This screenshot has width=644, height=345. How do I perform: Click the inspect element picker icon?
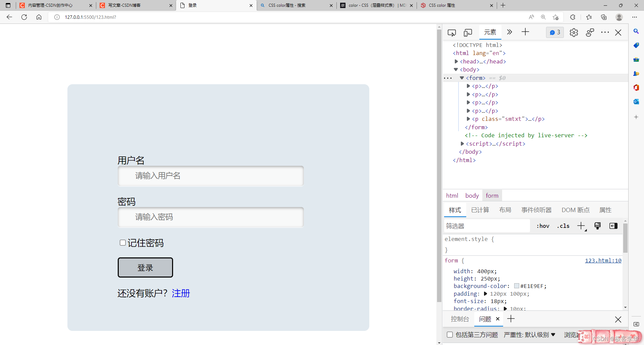tap(451, 33)
